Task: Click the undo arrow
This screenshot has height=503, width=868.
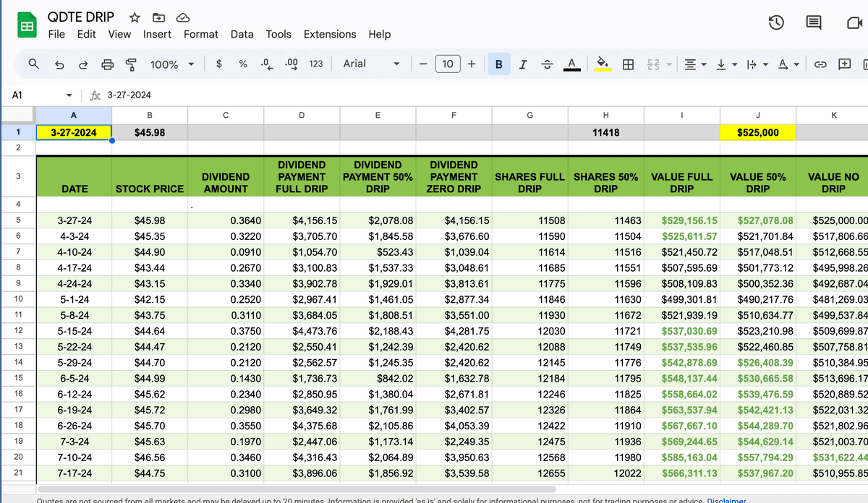Action: click(x=59, y=64)
